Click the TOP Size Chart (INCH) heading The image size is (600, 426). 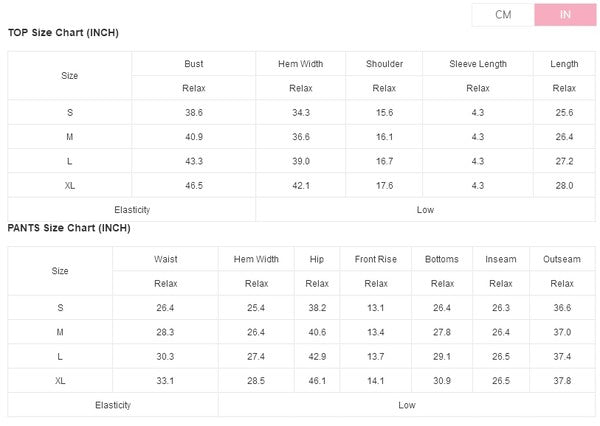[63, 33]
